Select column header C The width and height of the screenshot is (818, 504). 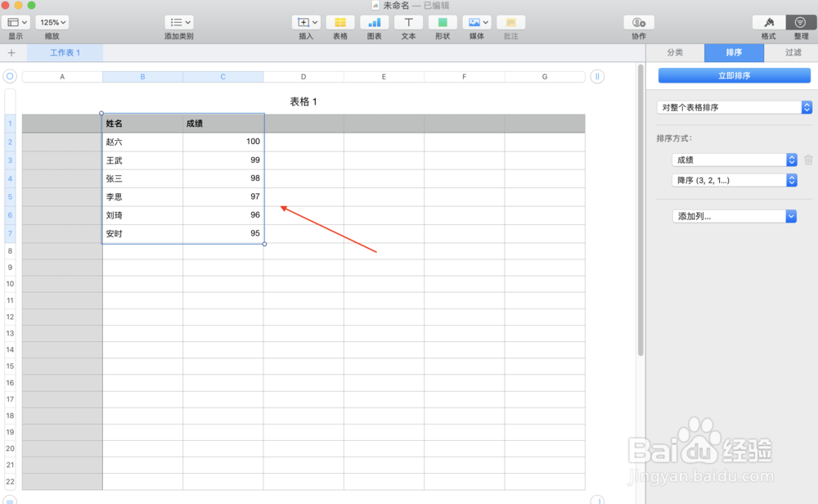pyautogui.click(x=222, y=77)
